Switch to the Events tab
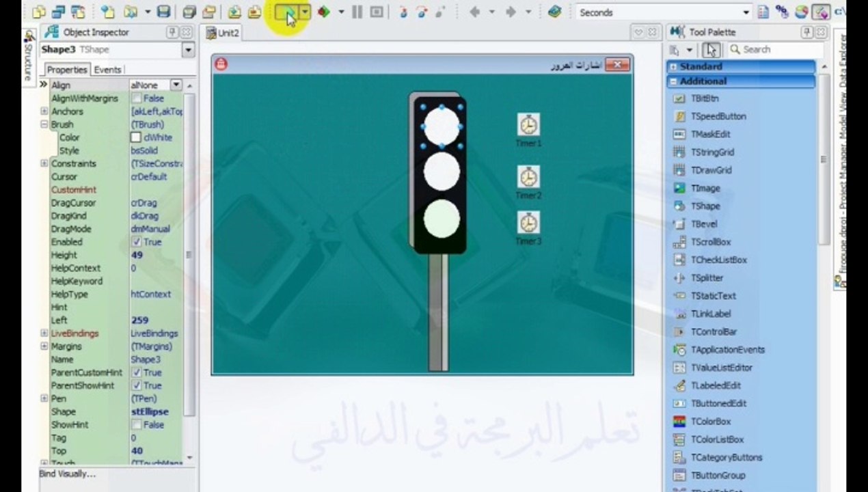 point(107,70)
